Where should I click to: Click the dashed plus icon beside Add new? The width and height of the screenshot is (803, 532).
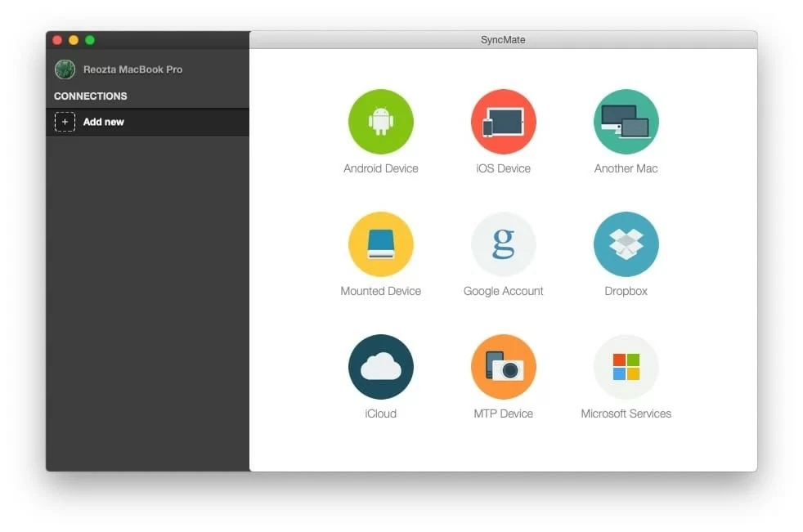tap(65, 122)
